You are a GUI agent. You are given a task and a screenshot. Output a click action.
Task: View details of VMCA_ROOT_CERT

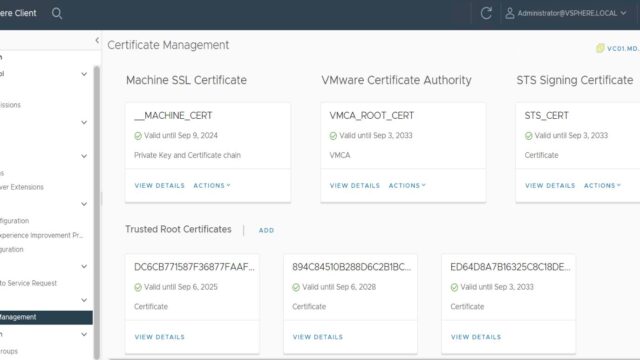355,185
